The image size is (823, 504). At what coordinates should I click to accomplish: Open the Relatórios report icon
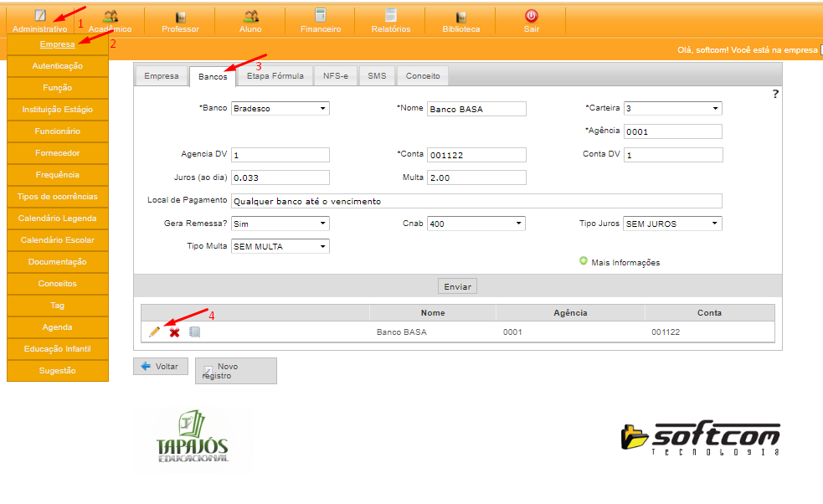(x=390, y=16)
